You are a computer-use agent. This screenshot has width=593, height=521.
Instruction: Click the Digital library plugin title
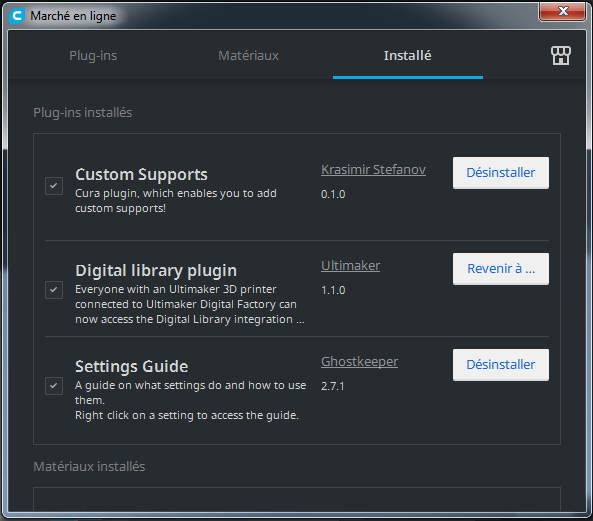tap(156, 271)
